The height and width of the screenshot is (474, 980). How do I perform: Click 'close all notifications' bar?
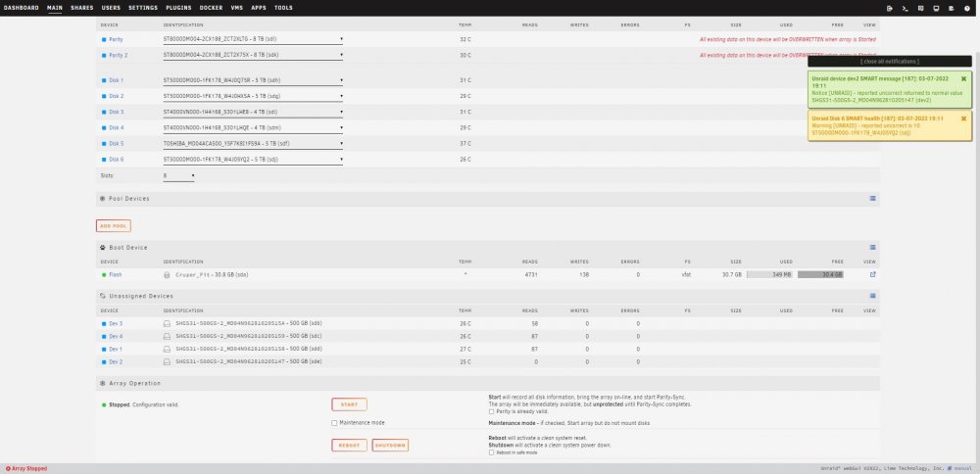(x=890, y=61)
